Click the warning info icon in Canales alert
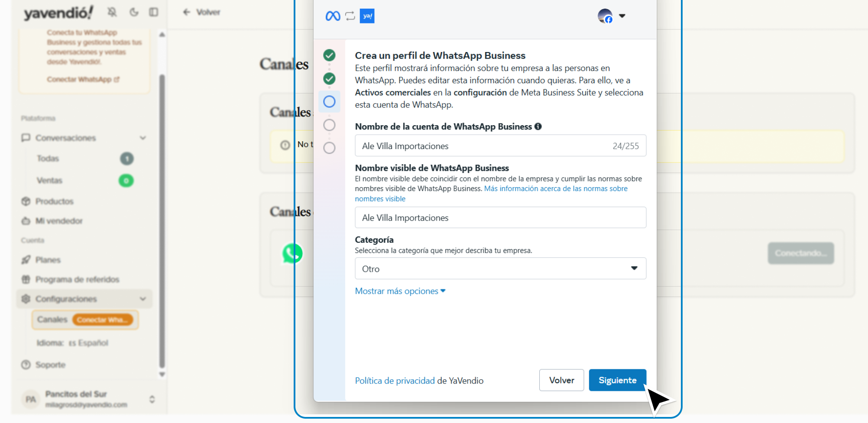This screenshot has width=868, height=423. click(x=285, y=145)
